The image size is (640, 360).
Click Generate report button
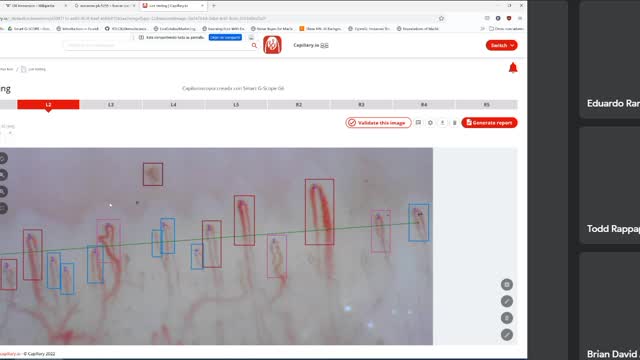[489, 123]
